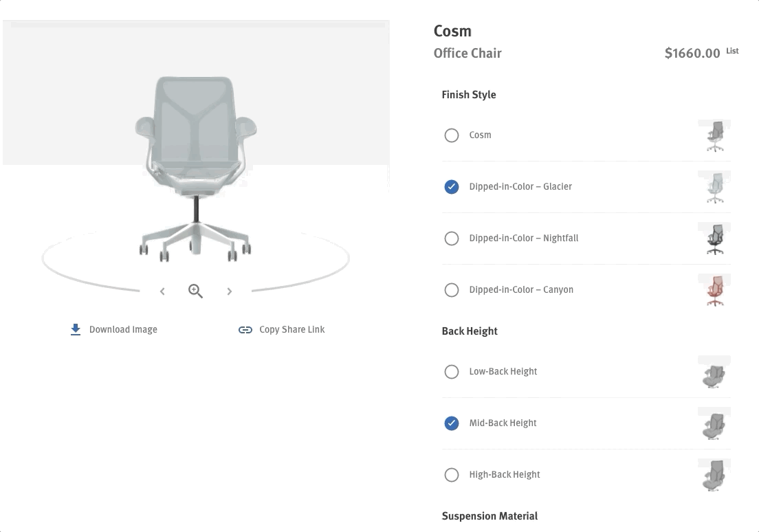Choose Dipped-in-Color – Nightfall radio option

pos(452,239)
